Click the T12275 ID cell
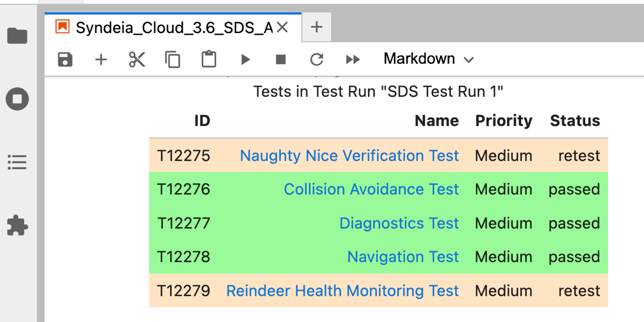Viewport: 644px width, 322px height. (x=183, y=155)
